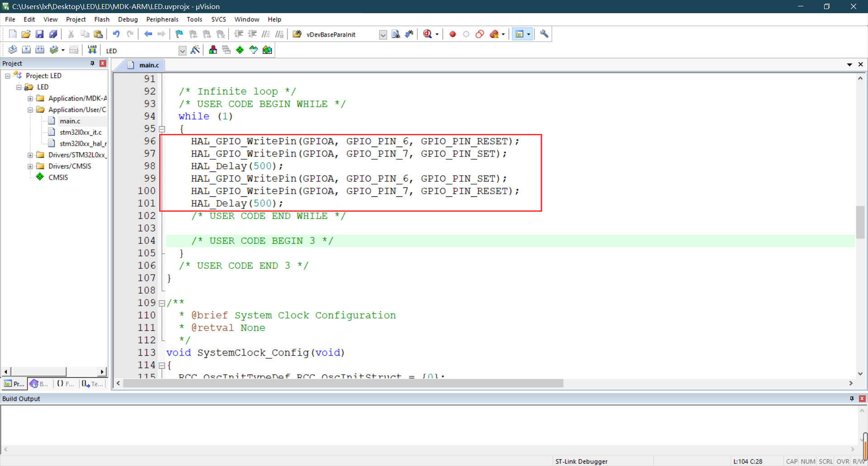Open the Flash menu

[x=102, y=19]
